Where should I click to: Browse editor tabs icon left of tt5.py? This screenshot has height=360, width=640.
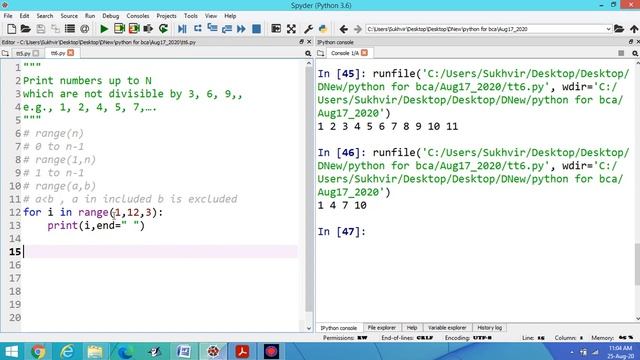pyautogui.click(x=5, y=53)
